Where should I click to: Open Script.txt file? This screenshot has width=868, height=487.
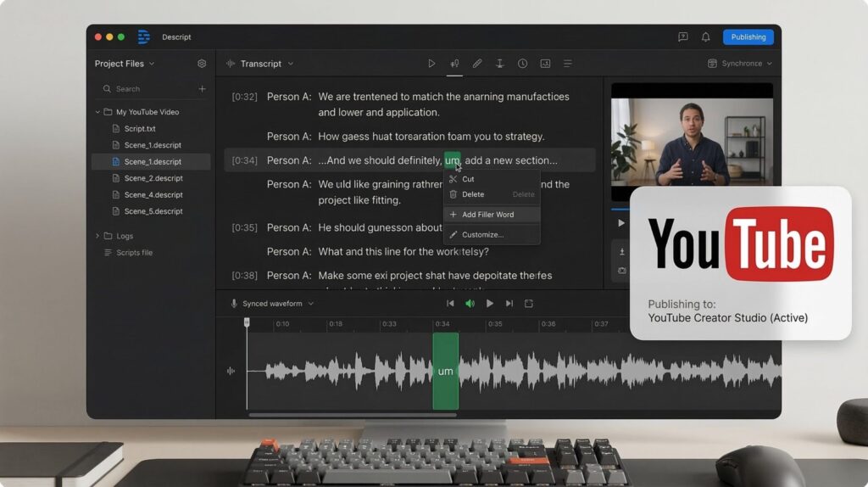click(140, 128)
